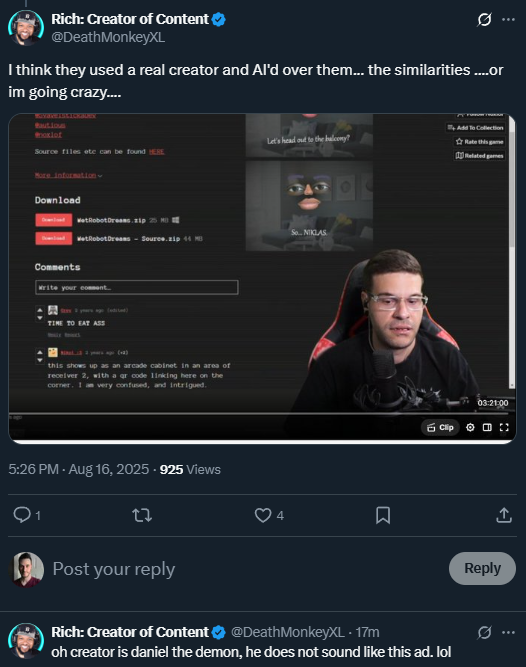This screenshot has width=526, height=667.
Task: Click the reply comment icon
Action: pyautogui.click(x=22, y=515)
